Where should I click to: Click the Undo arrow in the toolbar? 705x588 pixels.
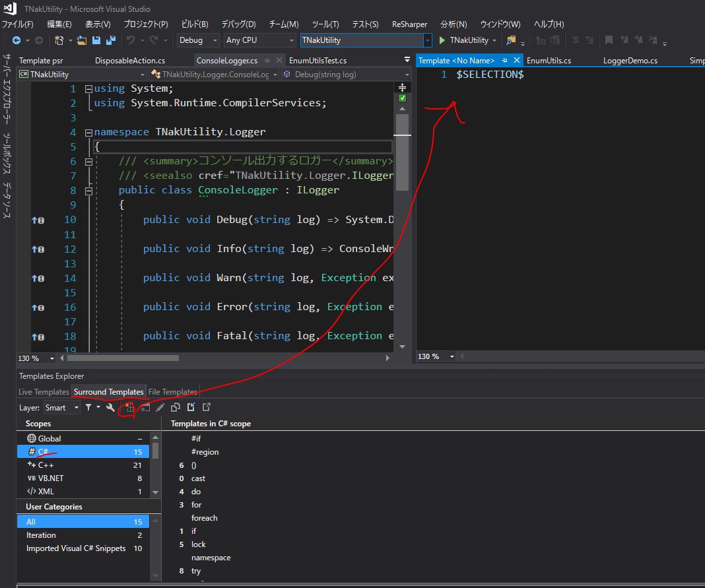click(131, 40)
